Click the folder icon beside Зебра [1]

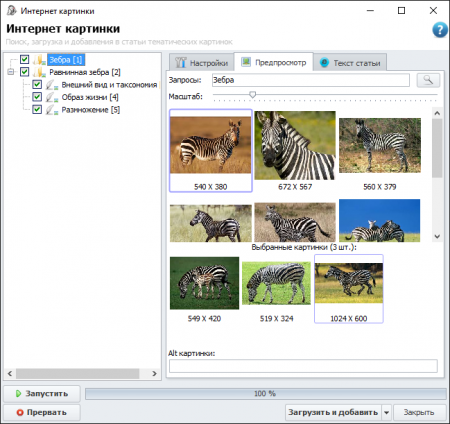click(40, 60)
